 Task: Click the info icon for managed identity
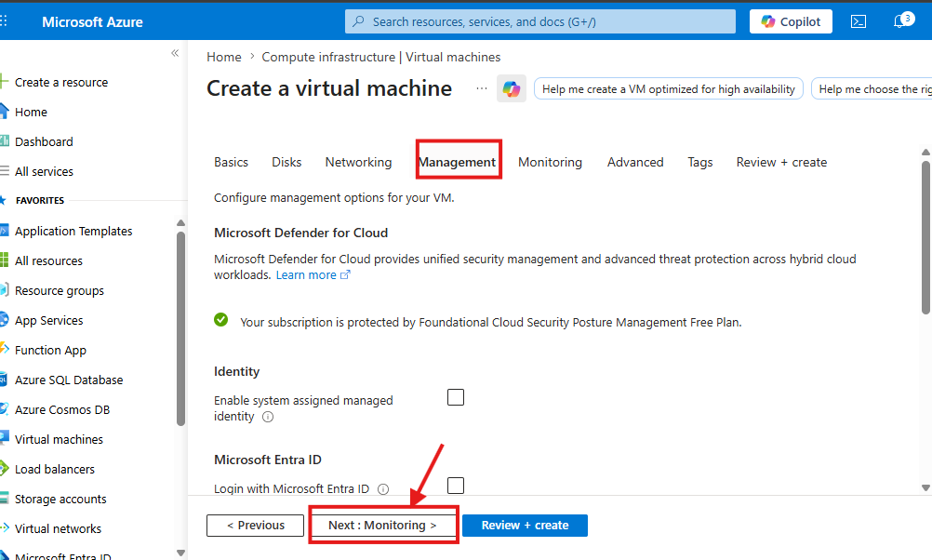click(268, 417)
